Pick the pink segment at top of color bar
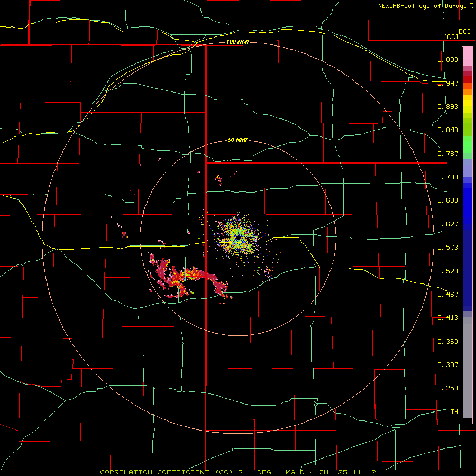 point(467,57)
